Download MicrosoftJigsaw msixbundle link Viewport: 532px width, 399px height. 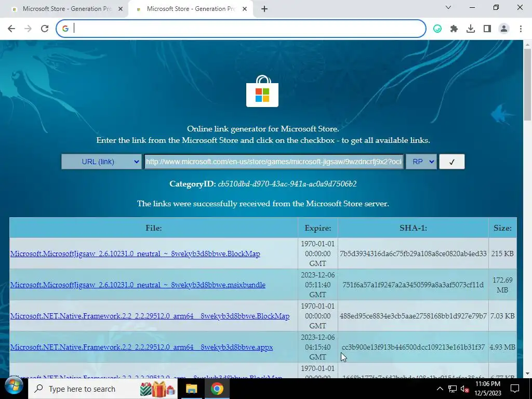[x=138, y=285]
